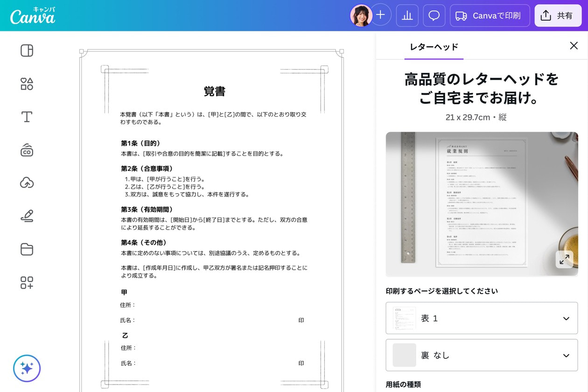The height and width of the screenshot is (392, 588).
Task: Click the Brand kit sidebar icon
Action: [x=27, y=150]
